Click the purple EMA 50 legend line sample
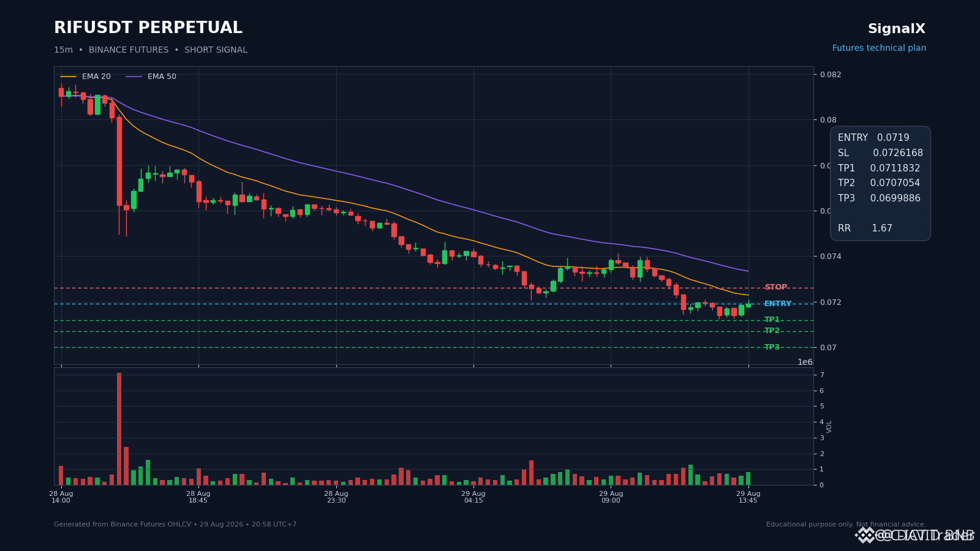The height and width of the screenshot is (551, 980). (134, 77)
